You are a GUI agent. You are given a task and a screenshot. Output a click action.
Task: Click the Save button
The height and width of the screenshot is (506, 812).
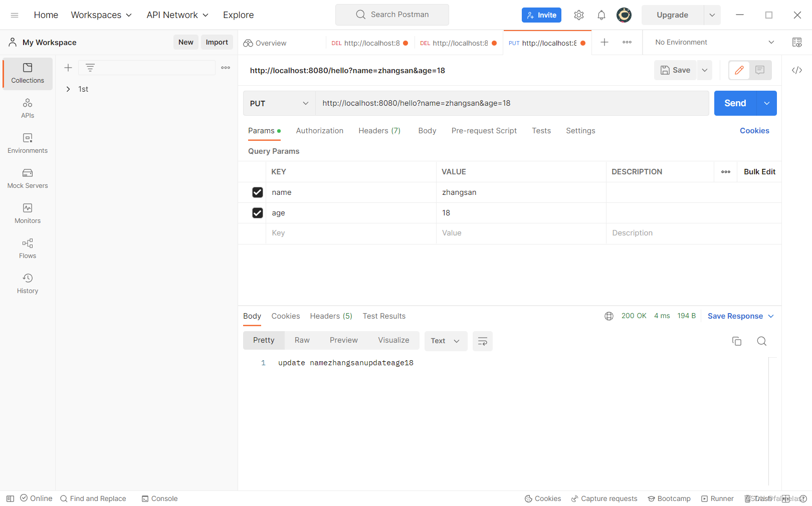[x=675, y=70]
